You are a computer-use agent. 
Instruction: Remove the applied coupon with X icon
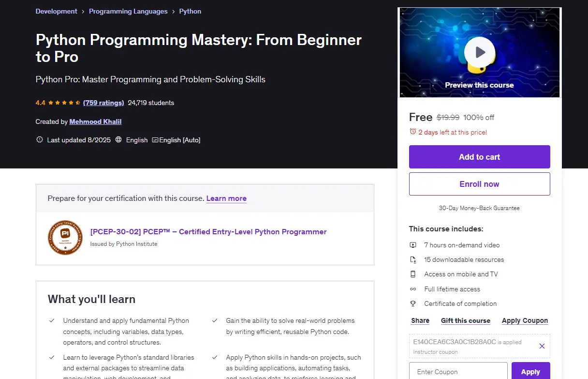[x=542, y=346]
